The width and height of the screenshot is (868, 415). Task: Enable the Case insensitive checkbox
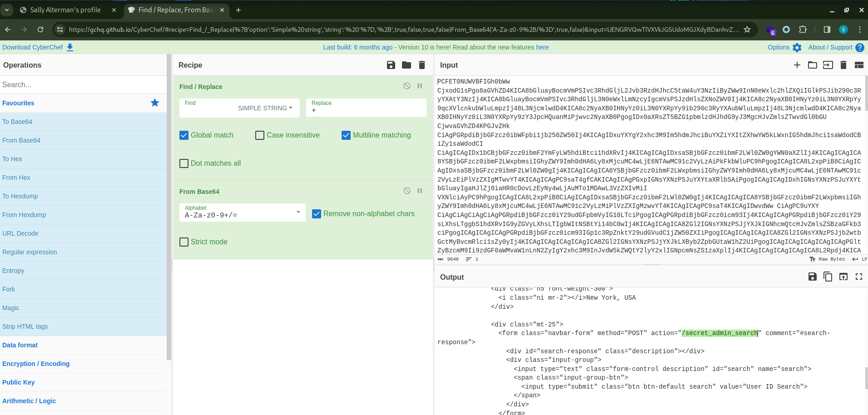point(260,135)
